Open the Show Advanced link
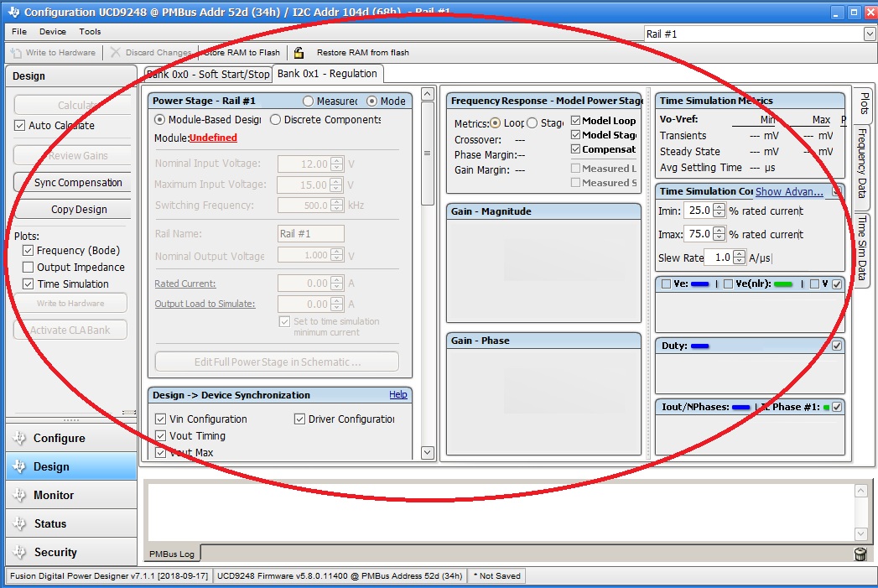The image size is (878, 588). (x=789, y=191)
